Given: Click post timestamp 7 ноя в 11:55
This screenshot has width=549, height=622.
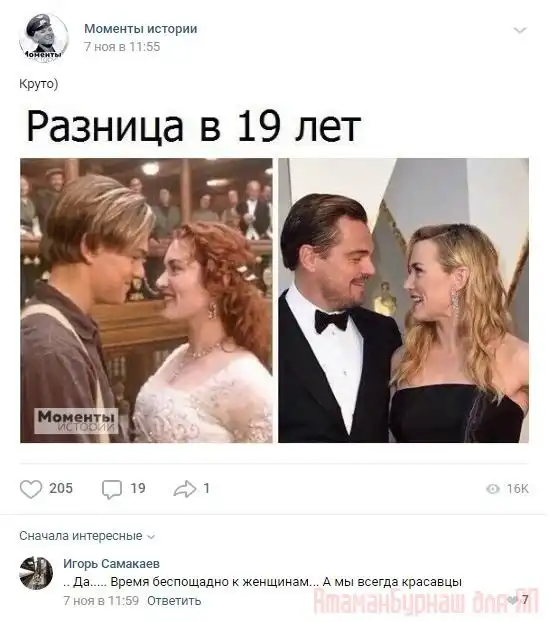Looking at the screenshot, I should [x=122, y=47].
